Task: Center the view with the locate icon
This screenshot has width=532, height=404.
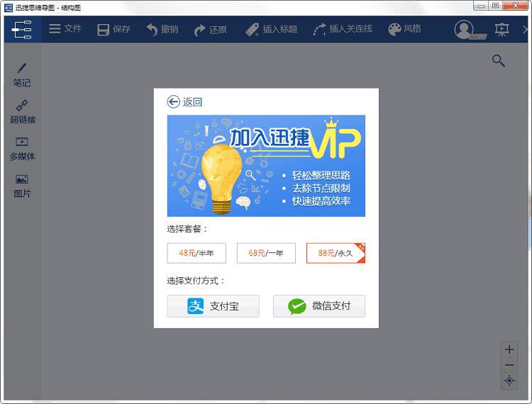Action: click(509, 381)
